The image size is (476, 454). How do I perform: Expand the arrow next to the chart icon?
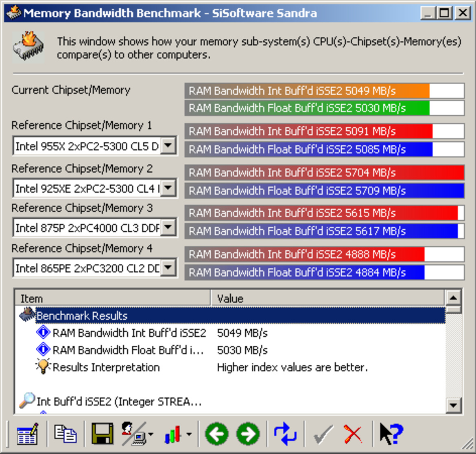(x=189, y=434)
